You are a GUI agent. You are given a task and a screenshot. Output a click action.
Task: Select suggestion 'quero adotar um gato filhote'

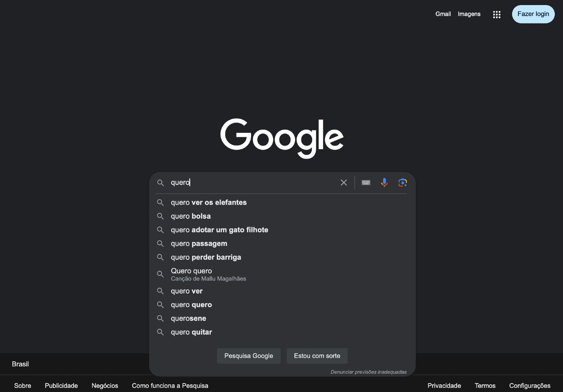282,230
